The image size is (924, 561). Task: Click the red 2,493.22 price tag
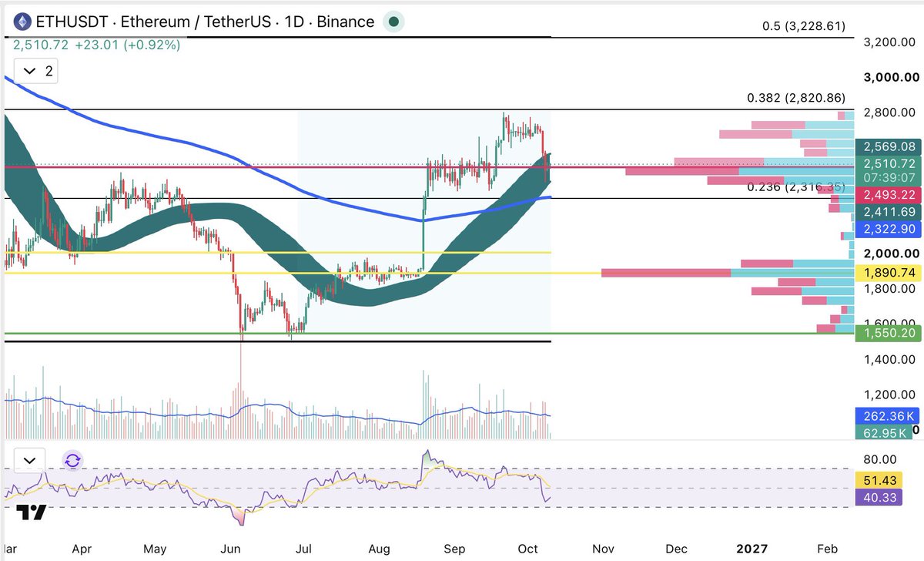(888, 195)
